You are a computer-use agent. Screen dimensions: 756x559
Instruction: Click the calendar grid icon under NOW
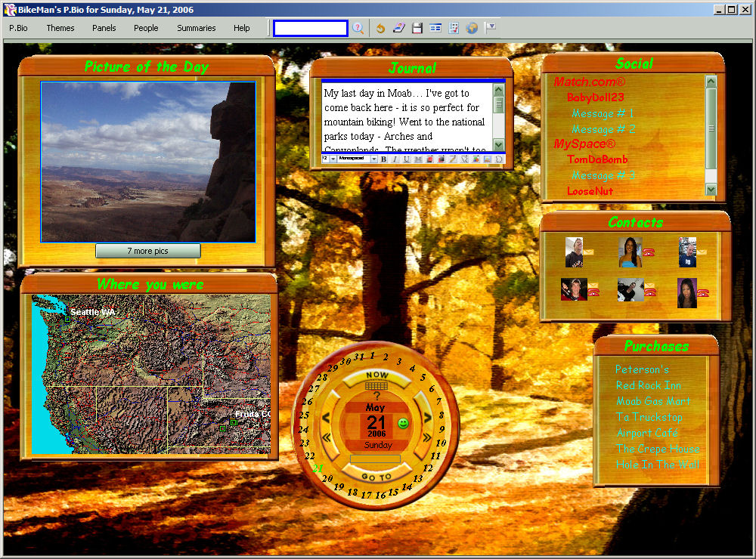[x=376, y=385]
